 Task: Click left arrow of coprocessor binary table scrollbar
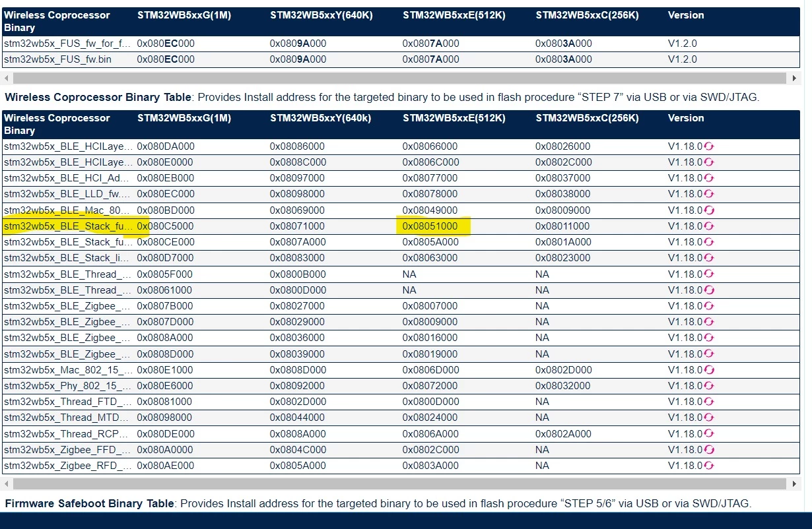point(6,484)
